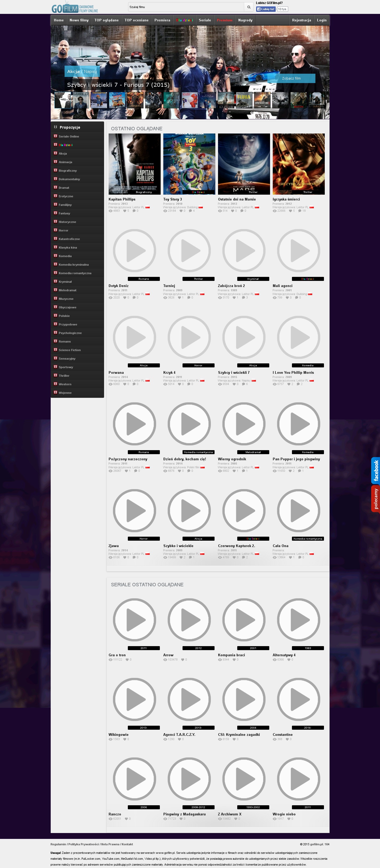Screen dimensions: 380x868
Task: Click the Nagrody menu item
Action: click(x=245, y=20)
